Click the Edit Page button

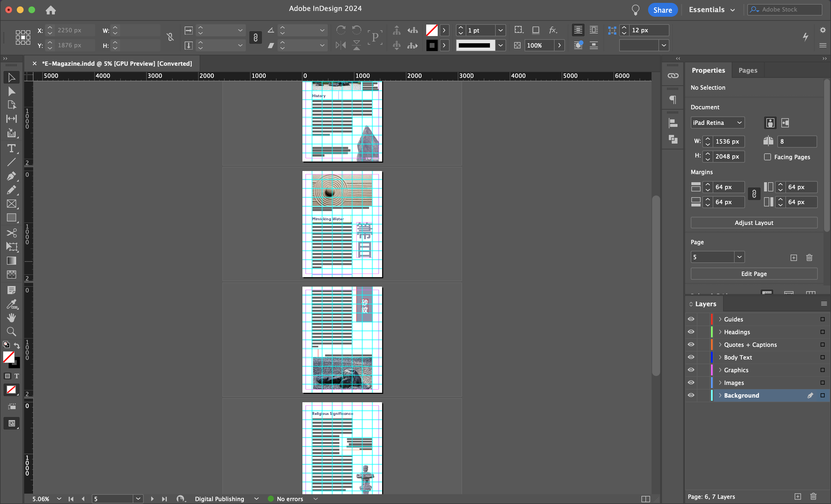pos(754,274)
